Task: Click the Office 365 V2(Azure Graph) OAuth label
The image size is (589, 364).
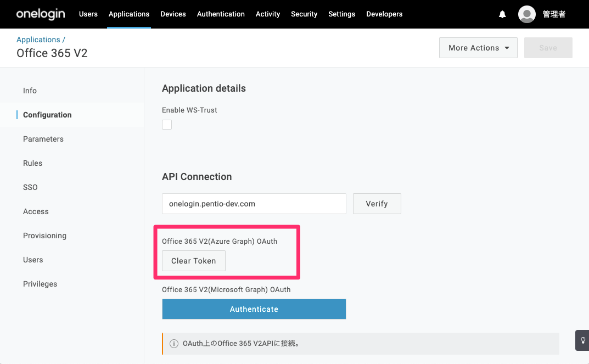Action: pyautogui.click(x=220, y=241)
